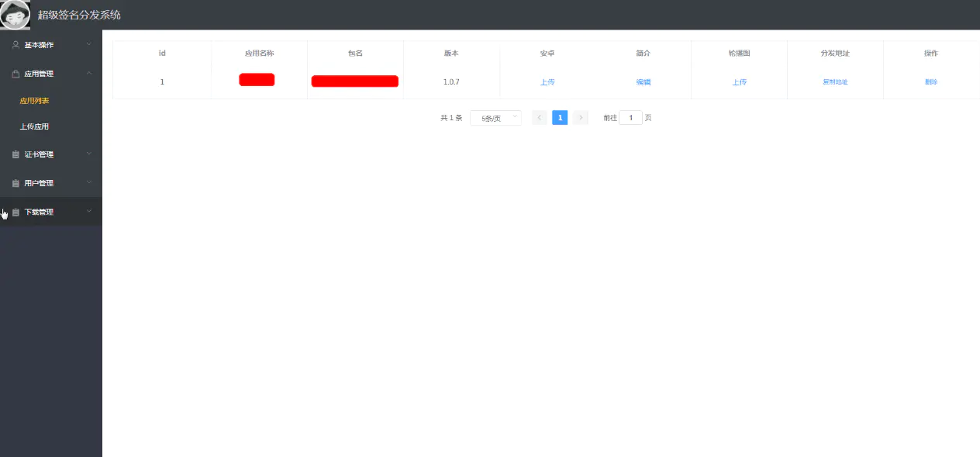Screen dimensions: 980x457
Task: Click the previous page arrow in pagination
Action: pos(539,117)
